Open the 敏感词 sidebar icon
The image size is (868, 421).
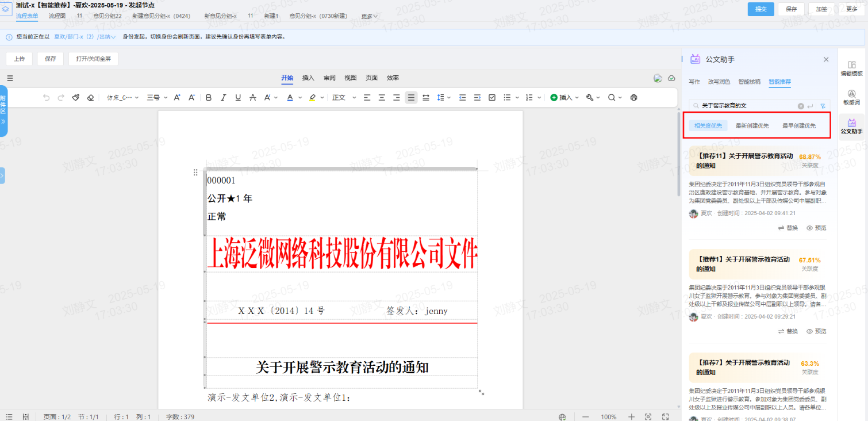pyautogui.click(x=851, y=97)
